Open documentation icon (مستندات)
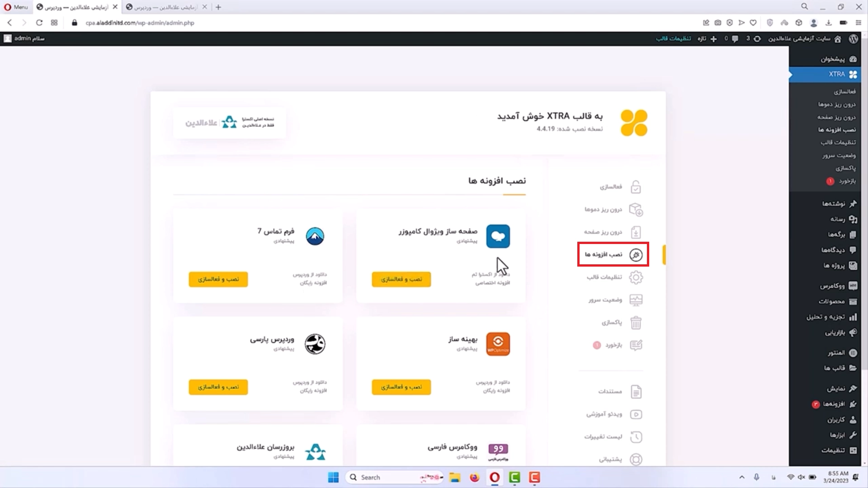 (x=636, y=392)
